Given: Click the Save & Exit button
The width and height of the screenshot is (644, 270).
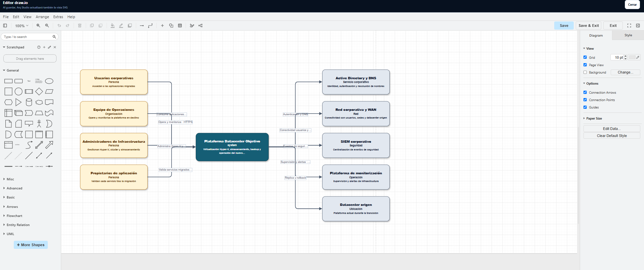Looking at the screenshot, I should tap(589, 26).
